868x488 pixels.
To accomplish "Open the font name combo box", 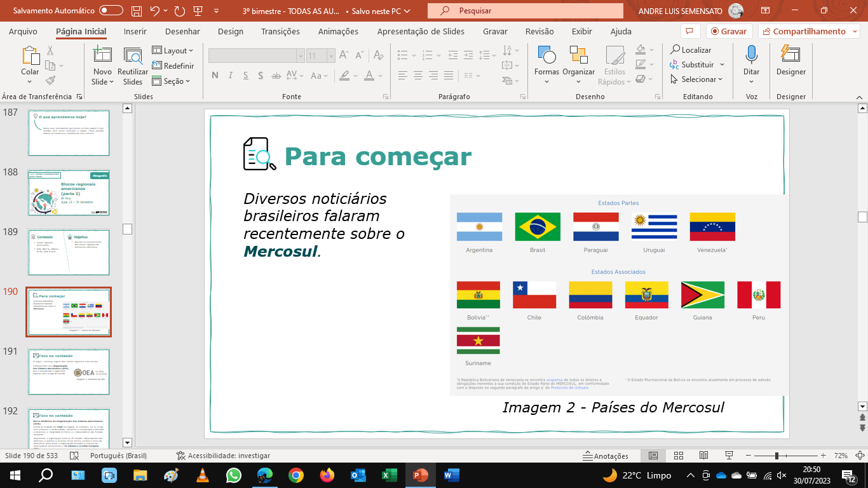I will tap(257, 56).
